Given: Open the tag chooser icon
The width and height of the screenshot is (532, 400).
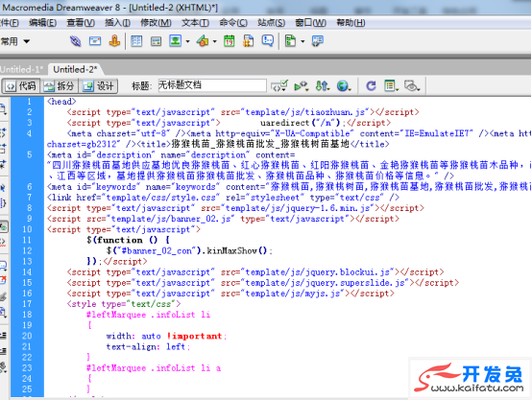Looking at the screenshot, I should coord(318,41).
